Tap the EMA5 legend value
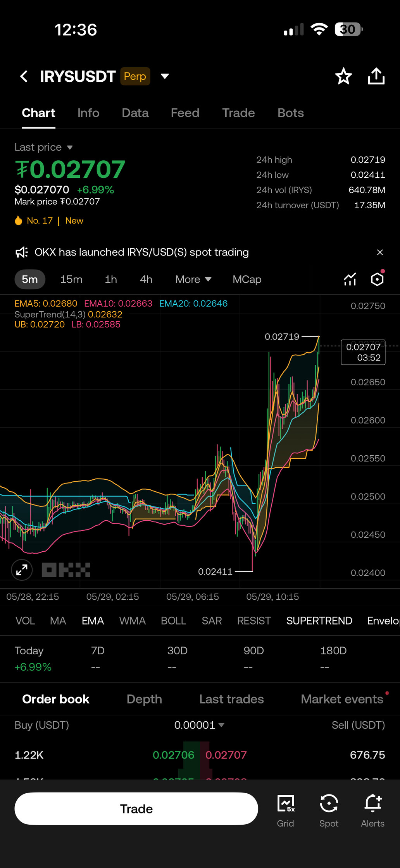This screenshot has width=400, height=868. click(46, 304)
